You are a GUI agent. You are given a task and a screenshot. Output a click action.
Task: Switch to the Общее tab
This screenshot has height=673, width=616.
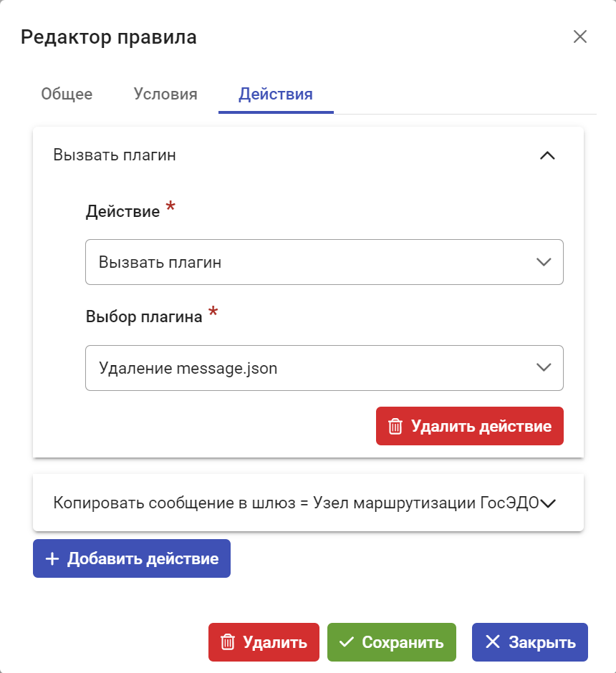tap(67, 94)
